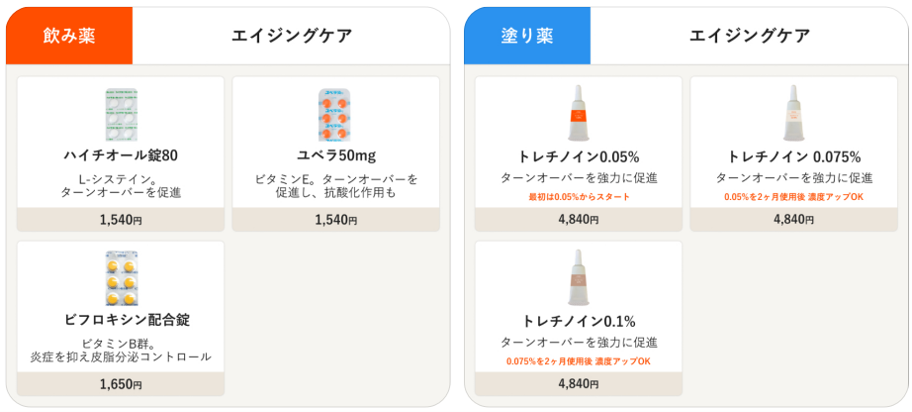912x412 pixels.
Task: Select the orange 飲み薬 tab
Action: 69,35
